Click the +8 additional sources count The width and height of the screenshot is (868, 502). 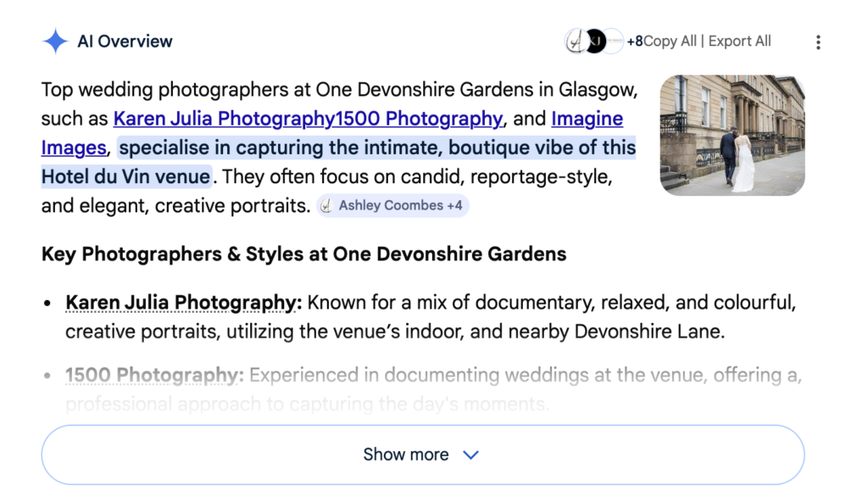point(634,42)
